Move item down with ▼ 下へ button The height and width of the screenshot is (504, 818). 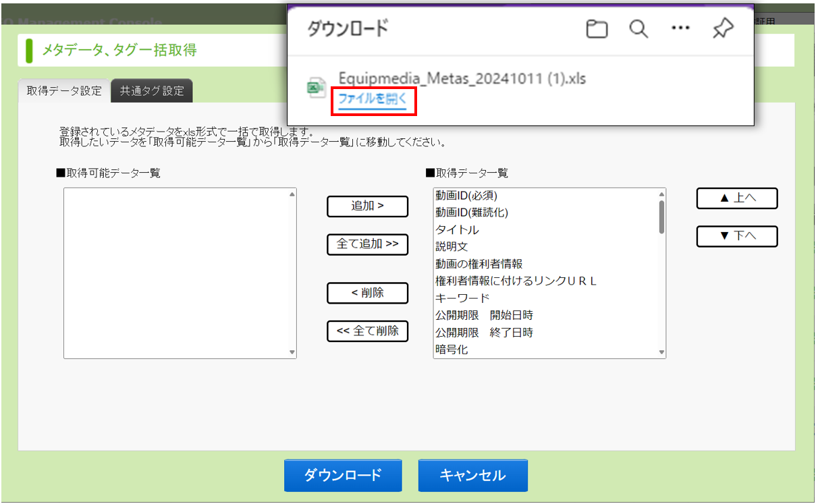(737, 236)
